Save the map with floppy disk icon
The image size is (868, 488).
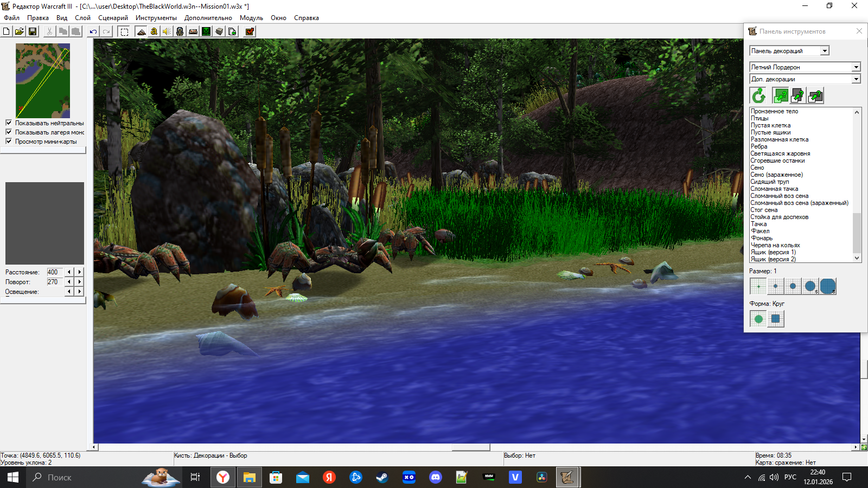point(33,31)
